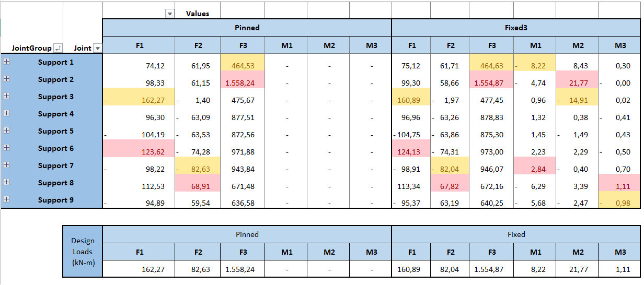644x285 pixels.
Task: Select the yellow highlighted cell 464,53
Action: coord(243,66)
